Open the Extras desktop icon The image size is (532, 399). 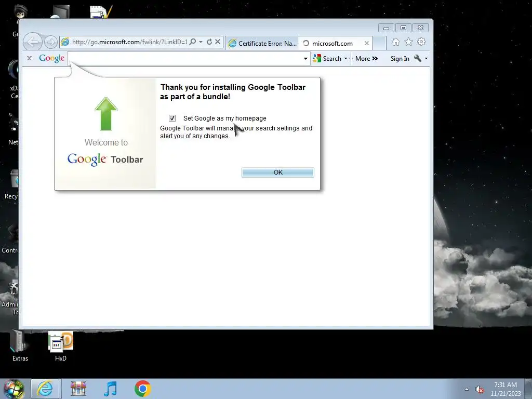pyautogui.click(x=20, y=347)
